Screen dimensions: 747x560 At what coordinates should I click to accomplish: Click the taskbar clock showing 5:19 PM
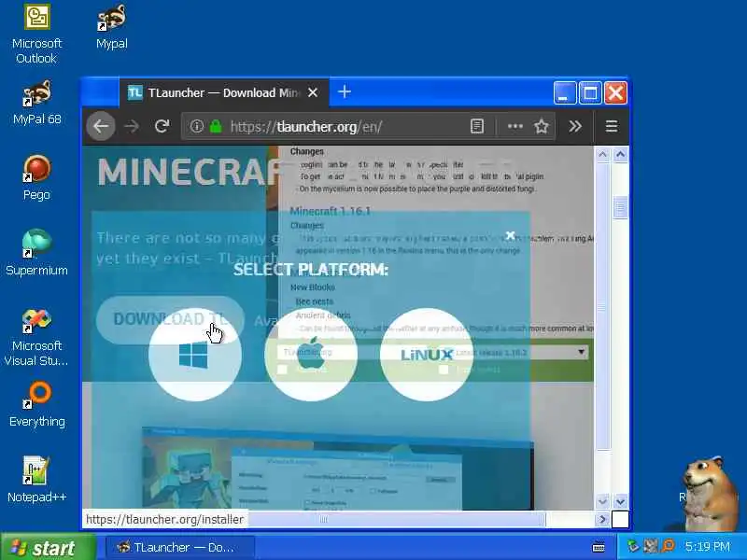pyautogui.click(x=708, y=547)
